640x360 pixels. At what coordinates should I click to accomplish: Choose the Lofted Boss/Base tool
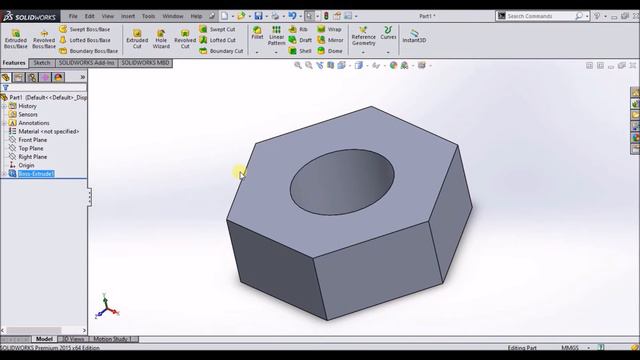(84, 40)
